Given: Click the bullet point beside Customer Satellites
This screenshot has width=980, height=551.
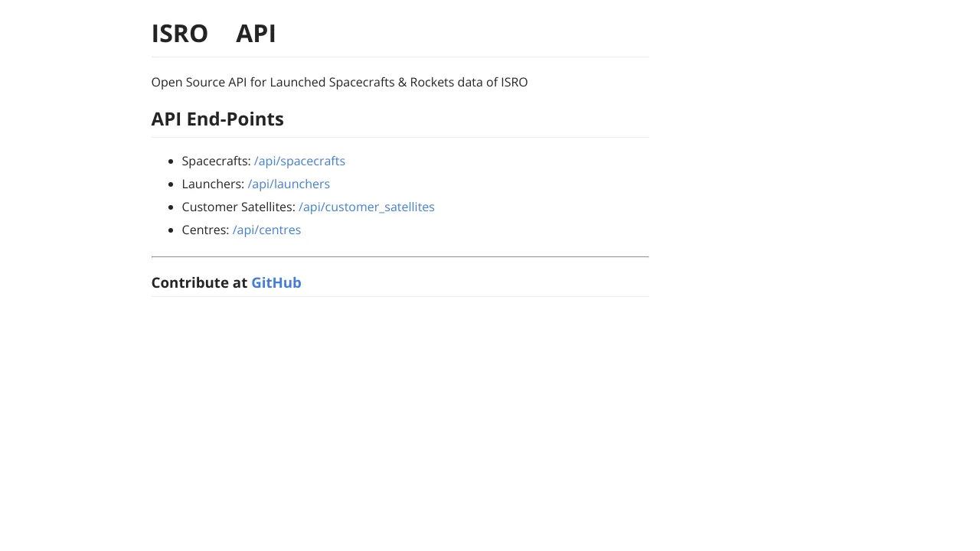Looking at the screenshot, I should click(171, 207).
